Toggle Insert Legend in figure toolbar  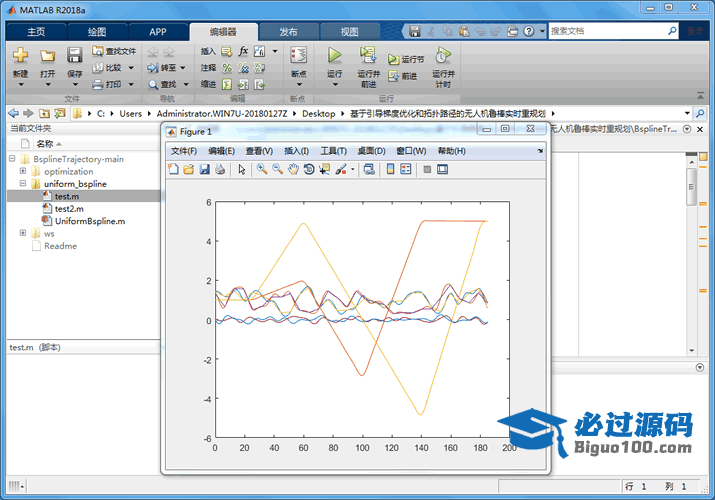click(406, 170)
